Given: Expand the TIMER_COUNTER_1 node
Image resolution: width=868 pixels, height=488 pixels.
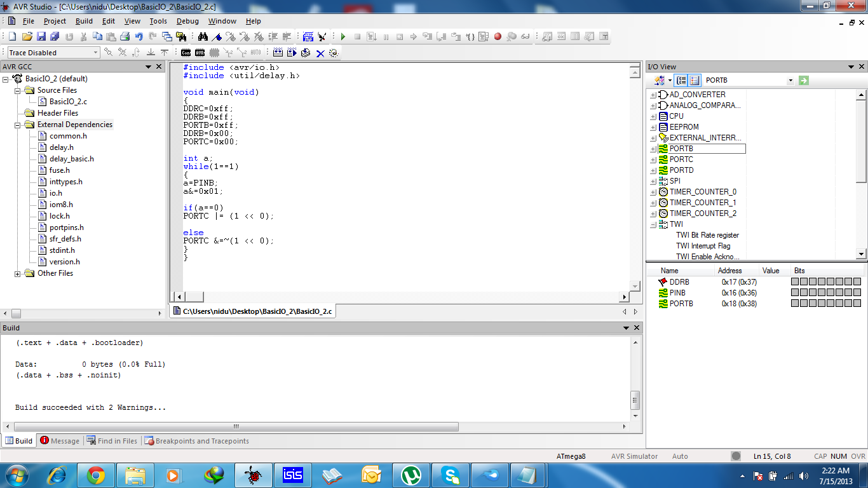Looking at the screenshot, I should pos(653,203).
